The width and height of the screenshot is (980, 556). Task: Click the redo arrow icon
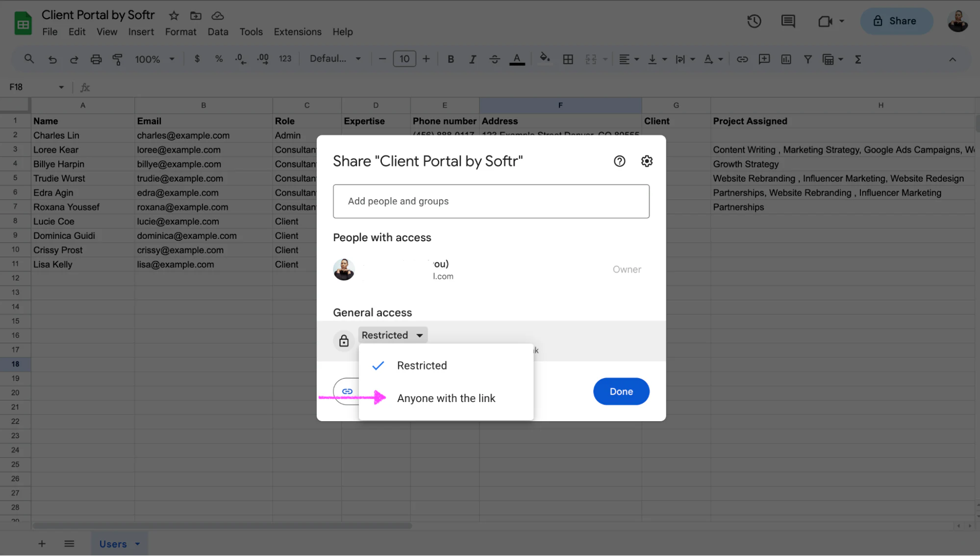click(74, 59)
